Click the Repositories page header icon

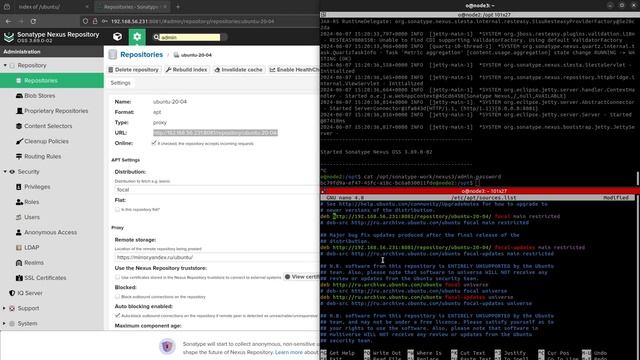click(x=113, y=54)
